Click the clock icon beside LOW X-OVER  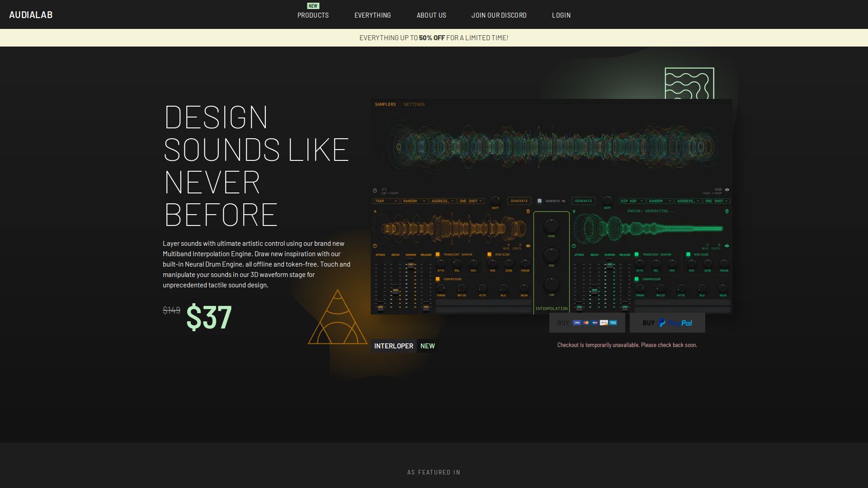click(375, 191)
